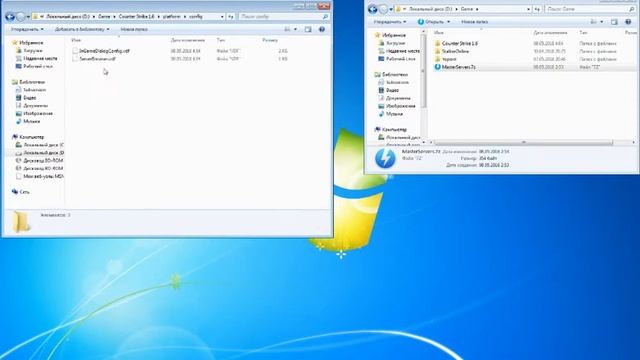640x360 pixels.
Task: Sort by Размер column in config window
Action: [x=270, y=40]
